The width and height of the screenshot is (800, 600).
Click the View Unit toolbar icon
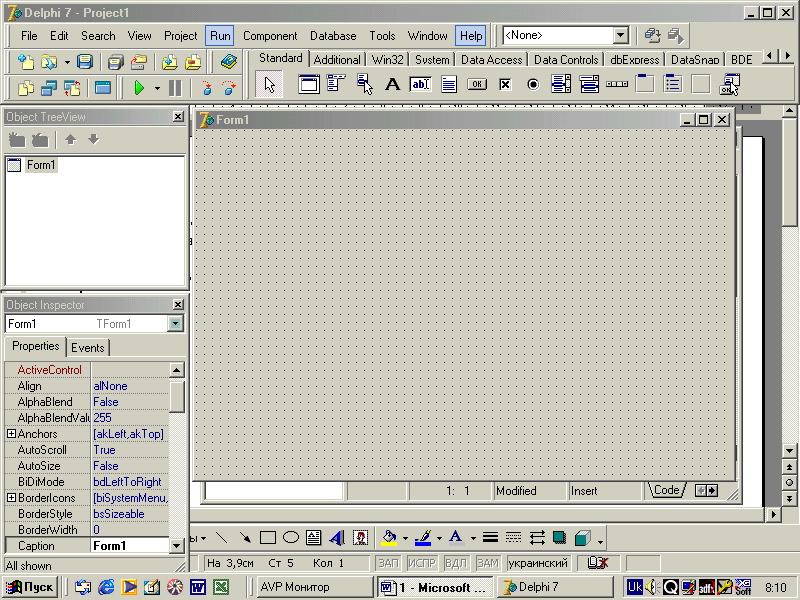pyautogui.click(x=25, y=88)
